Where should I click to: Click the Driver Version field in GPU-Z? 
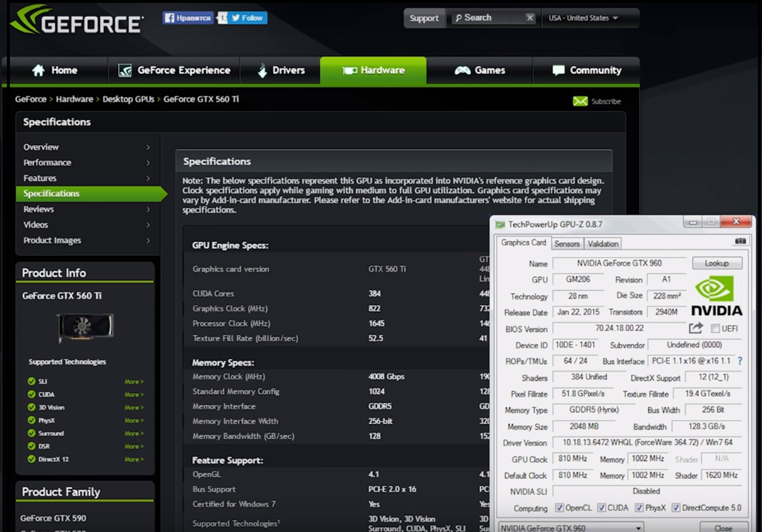[647, 443]
